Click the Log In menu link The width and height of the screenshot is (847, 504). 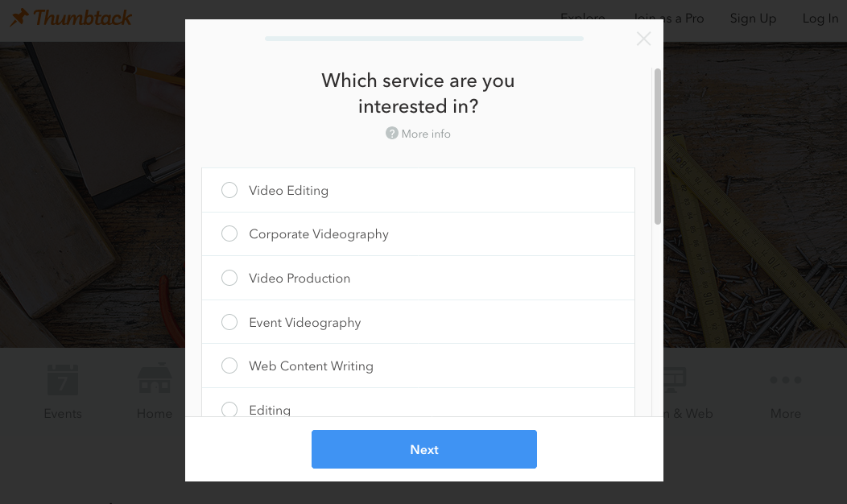pyautogui.click(x=820, y=19)
